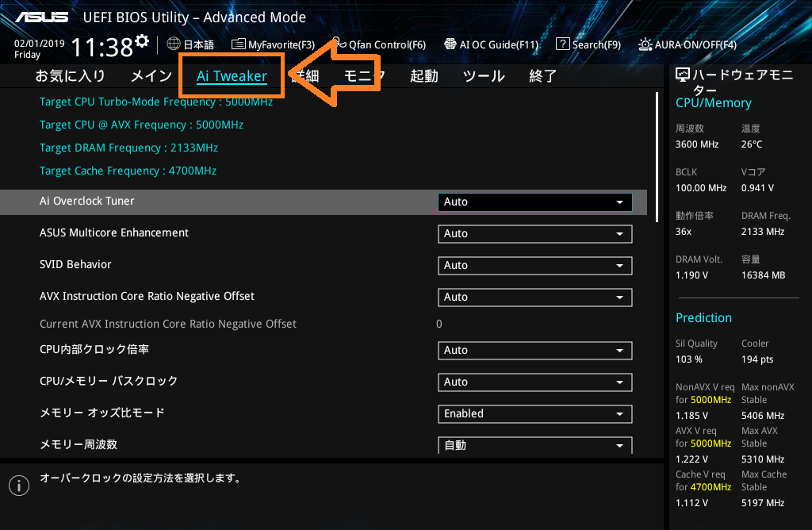Screen dimensions: 812x530
Task: Click the 3600 MHz frequency value
Action: click(x=697, y=144)
